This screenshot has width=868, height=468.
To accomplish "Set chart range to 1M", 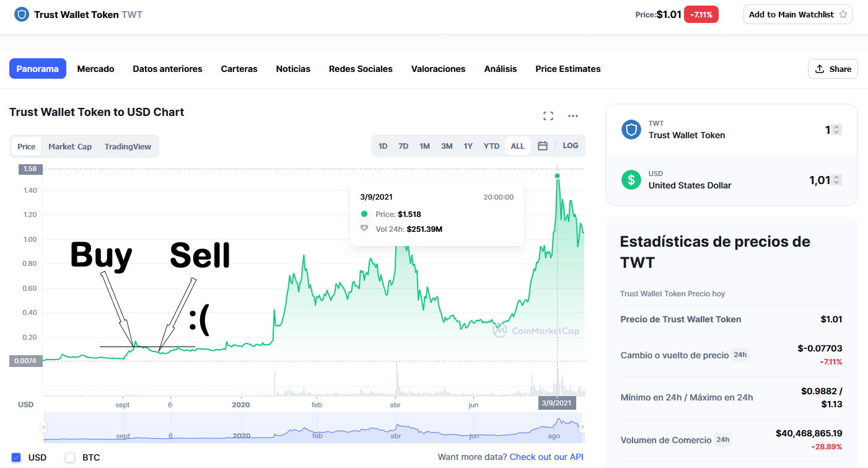I will tap(424, 146).
